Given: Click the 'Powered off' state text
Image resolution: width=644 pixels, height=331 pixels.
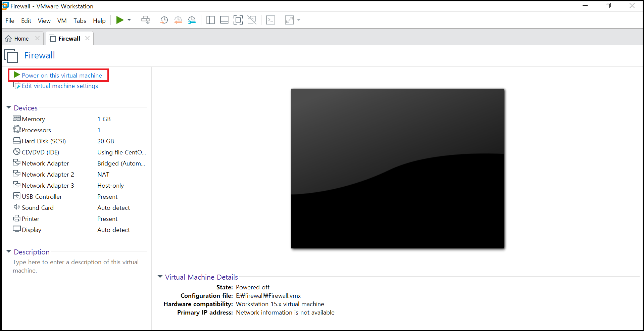Looking at the screenshot, I should [x=253, y=287].
